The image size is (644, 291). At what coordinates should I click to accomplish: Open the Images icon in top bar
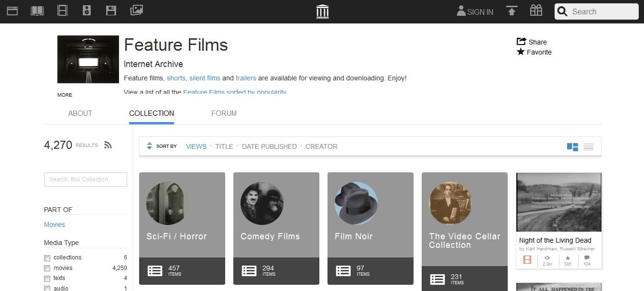pyautogui.click(x=136, y=11)
